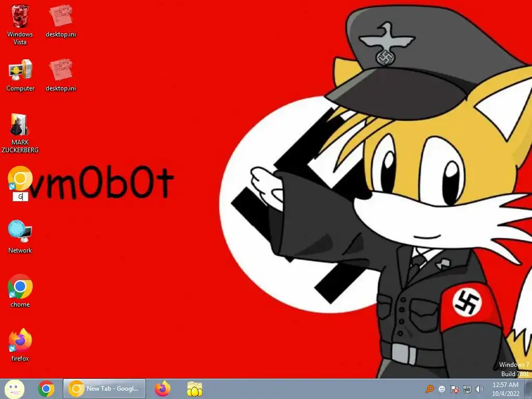The width and height of the screenshot is (532, 399).
Task: Select the yellow Chrome shortcut being renamed
Action: (20, 179)
